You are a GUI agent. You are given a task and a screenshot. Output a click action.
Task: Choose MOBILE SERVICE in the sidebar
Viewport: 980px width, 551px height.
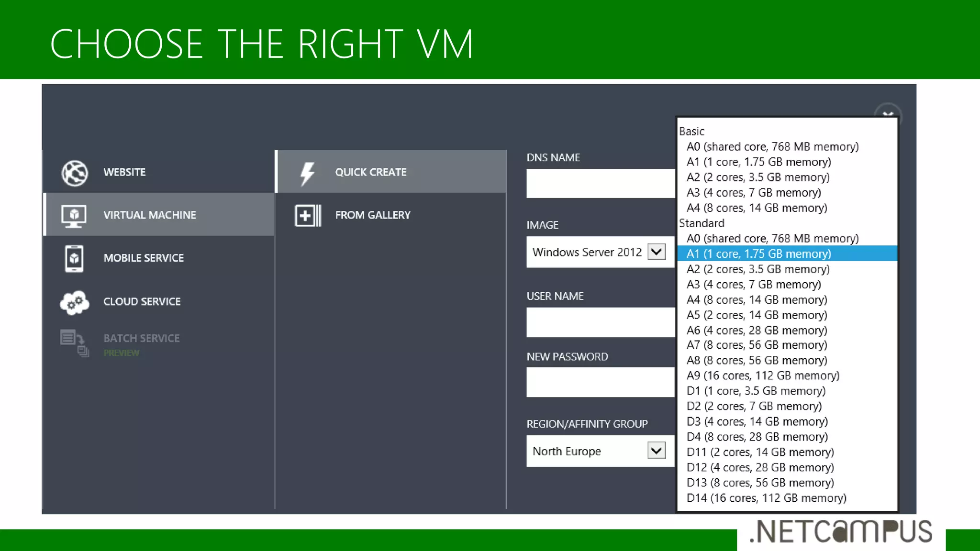pyautogui.click(x=158, y=258)
